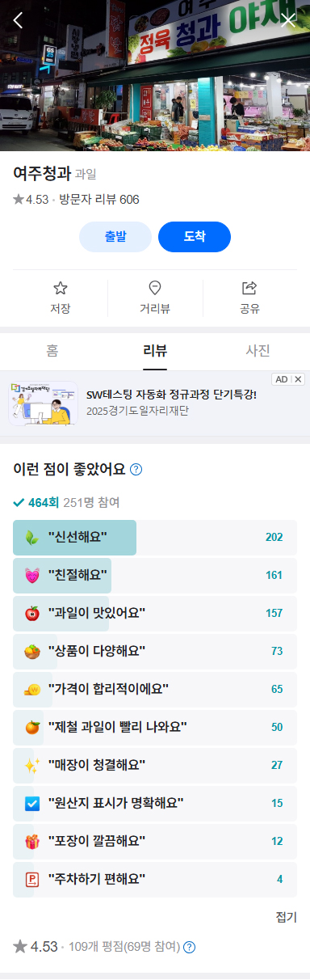This screenshot has width=310, height=980.
Task: Select the 리뷰 tab
Action: (155, 351)
